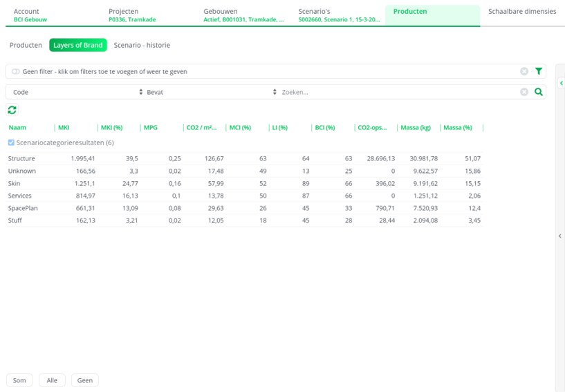Click CO2-ops value 28.696,13

pyautogui.click(x=381, y=158)
